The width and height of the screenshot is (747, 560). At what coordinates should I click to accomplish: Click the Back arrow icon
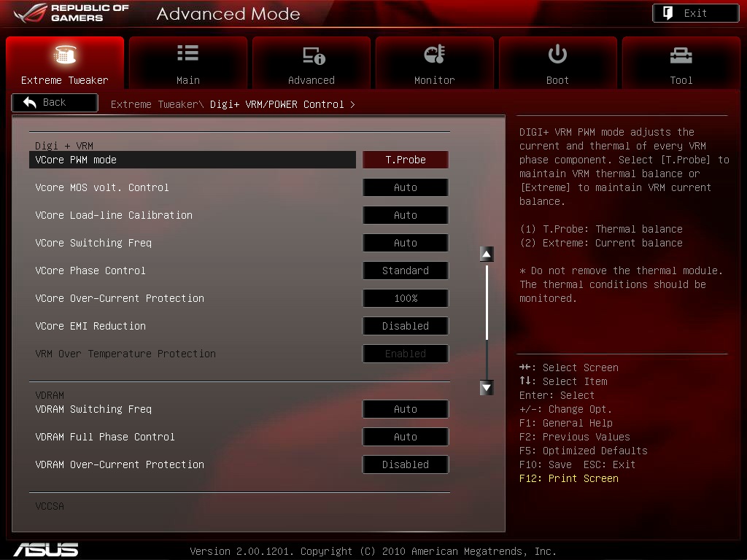pos(29,102)
